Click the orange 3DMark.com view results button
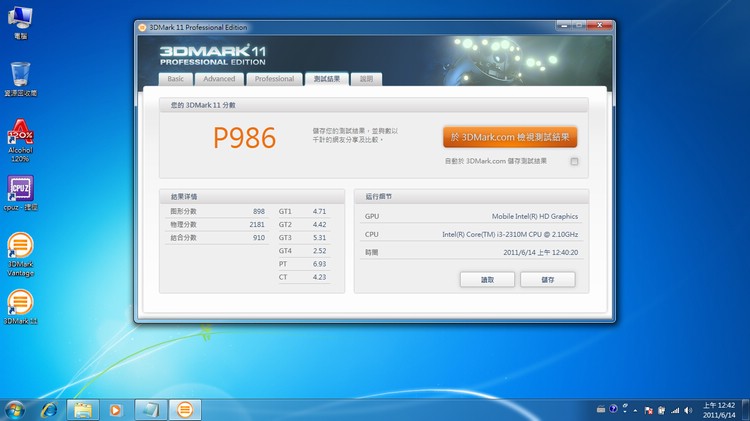This screenshot has width=750, height=421. [510, 137]
